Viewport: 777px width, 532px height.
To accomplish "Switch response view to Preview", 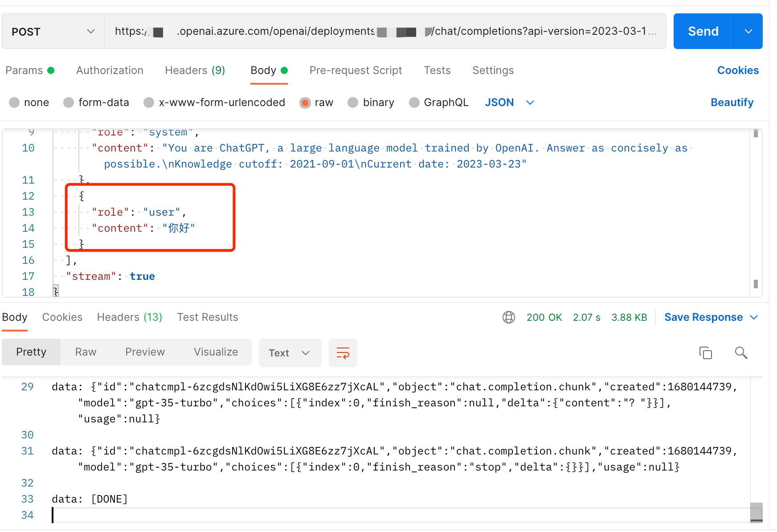I will pyautogui.click(x=145, y=352).
